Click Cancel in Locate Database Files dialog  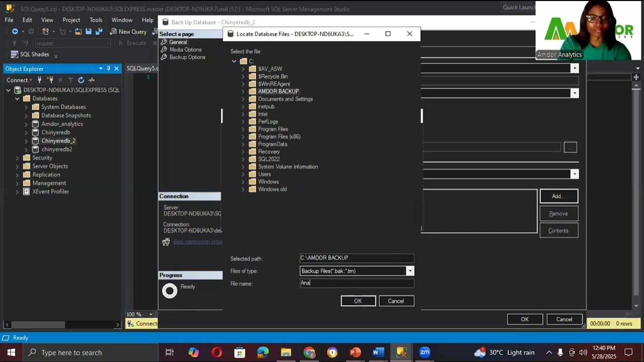[396, 301]
